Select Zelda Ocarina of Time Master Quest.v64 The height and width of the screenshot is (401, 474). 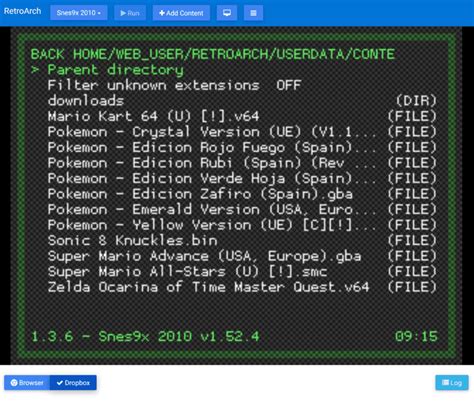(242, 287)
